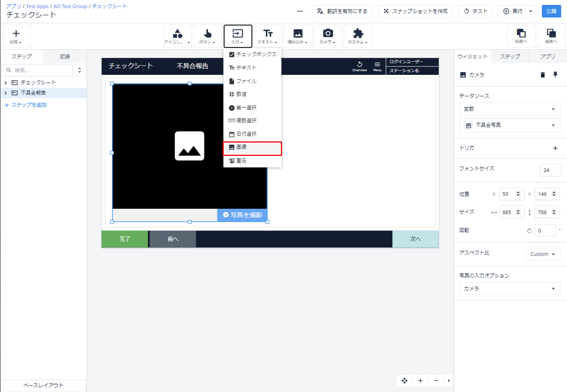Pin the カメラ widget panel
This screenshot has height=392, width=567.
pyautogui.click(x=555, y=75)
